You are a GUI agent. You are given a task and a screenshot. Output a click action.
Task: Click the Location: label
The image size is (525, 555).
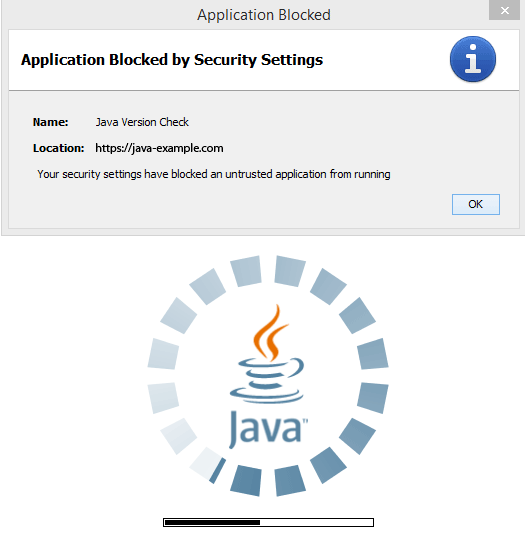[58, 148]
